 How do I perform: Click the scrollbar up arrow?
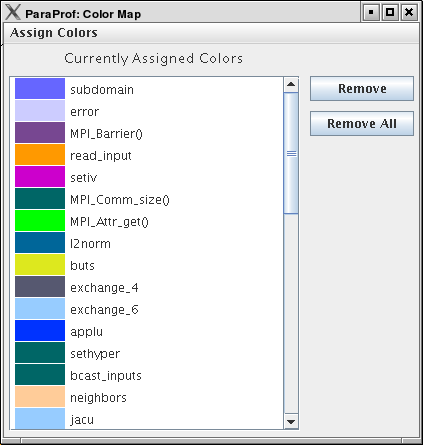point(291,85)
